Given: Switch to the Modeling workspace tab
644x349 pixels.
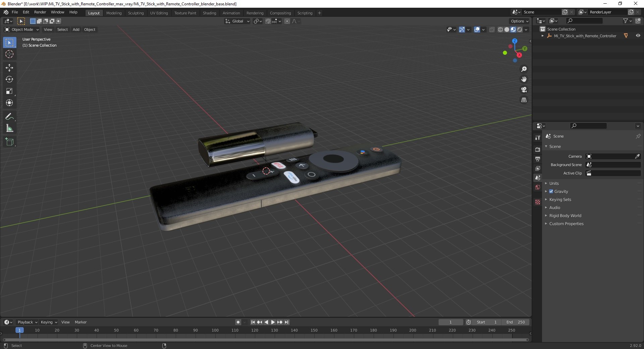Looking at the screenshot, I should pos(114,13).
